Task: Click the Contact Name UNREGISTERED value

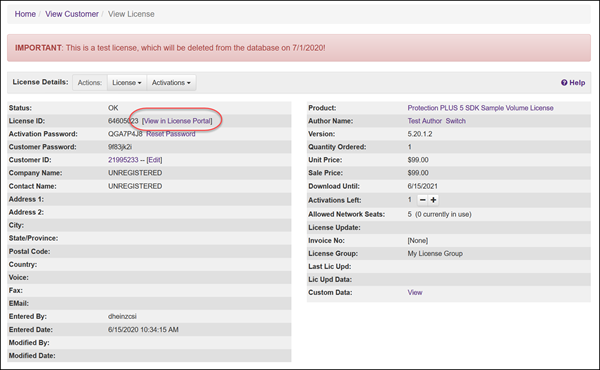Action: (135, 186)
